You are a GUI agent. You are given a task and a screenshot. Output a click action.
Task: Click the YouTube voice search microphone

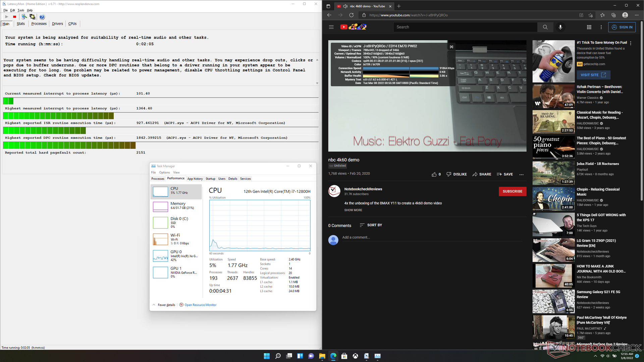[560, 27]
